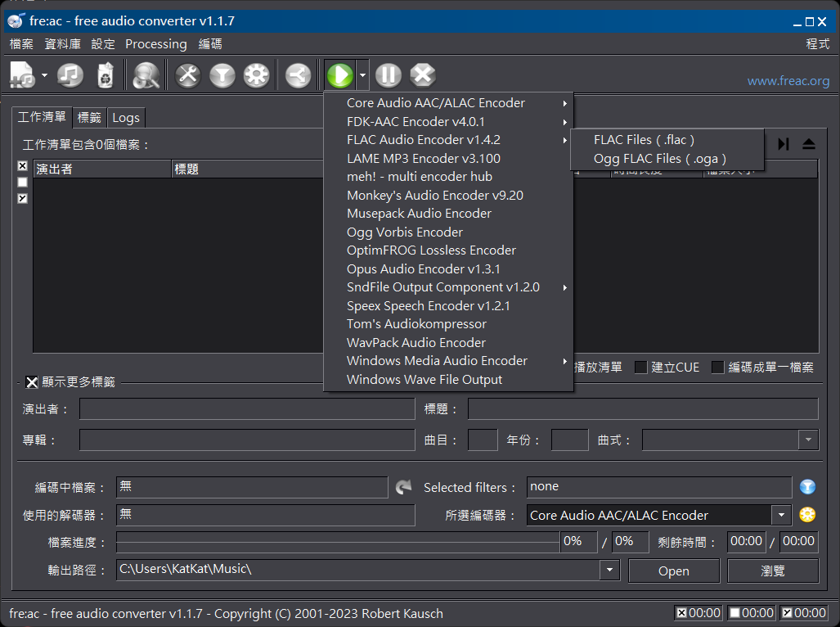Click the audio CD contents music-note icon
The image size is (840, 627).
pyautogui.click(x=70, y=75)
